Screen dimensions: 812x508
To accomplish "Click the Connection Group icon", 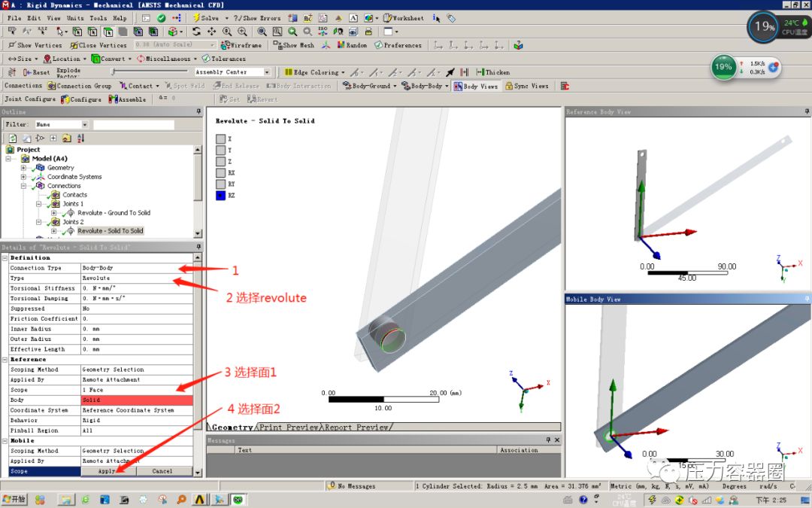I will (52, 85).
